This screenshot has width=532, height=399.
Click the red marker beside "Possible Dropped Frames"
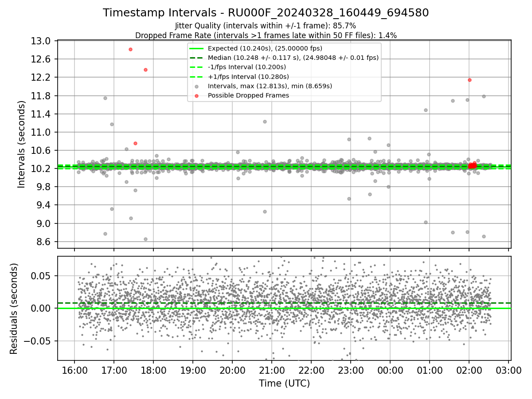coord(196,96)
